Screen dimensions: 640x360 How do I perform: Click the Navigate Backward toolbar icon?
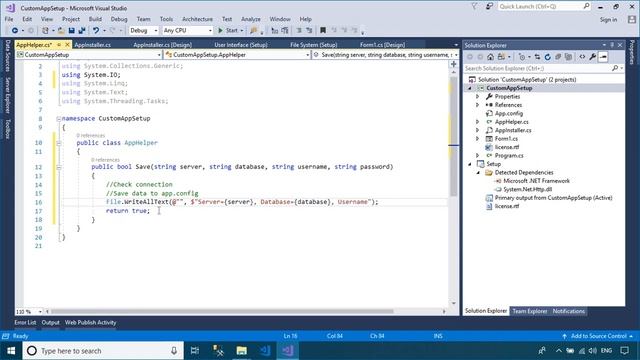click(x=15, y=31)
